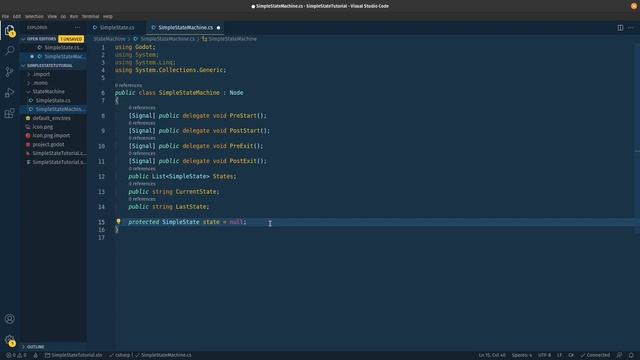
Task: Click '0 references' CodeLens above PreStart
Action: pos(142,108)
